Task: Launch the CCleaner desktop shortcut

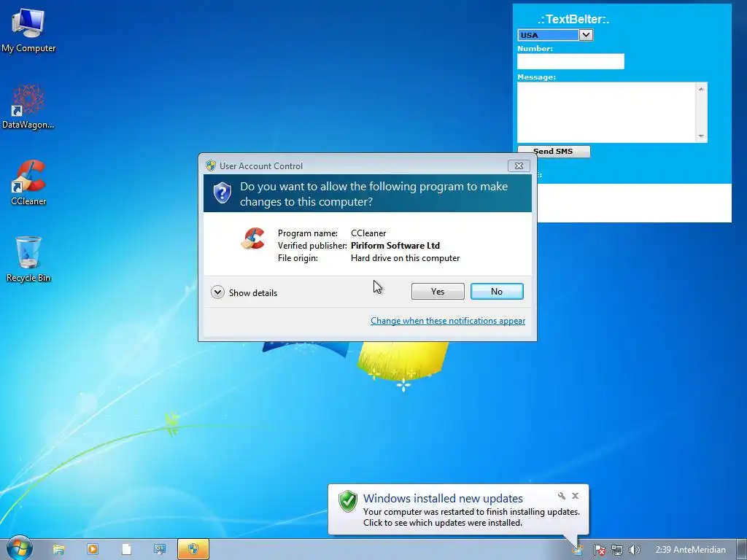Action: [28, 183]
